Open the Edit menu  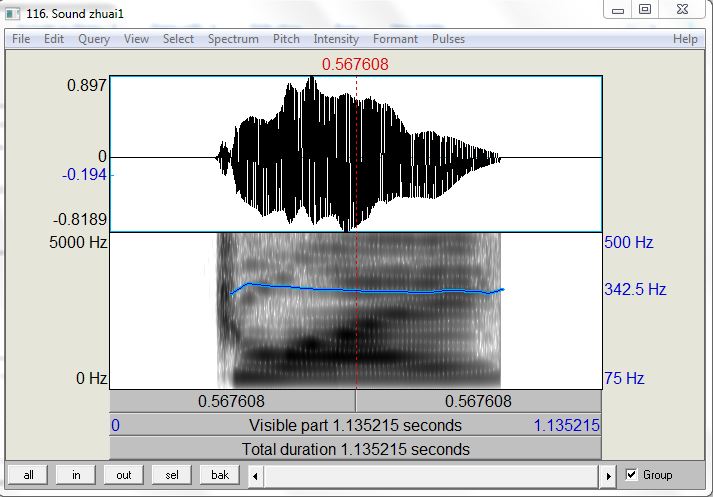54,39
